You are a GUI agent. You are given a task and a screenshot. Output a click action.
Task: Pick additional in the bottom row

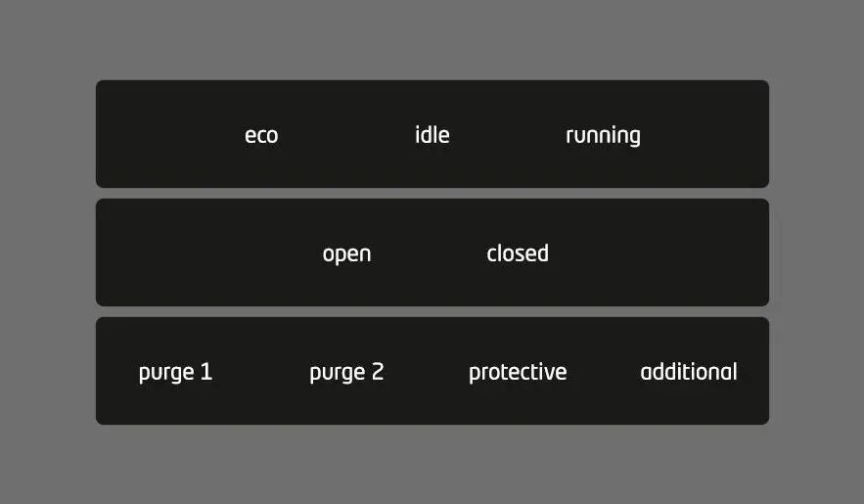[689, 372]
